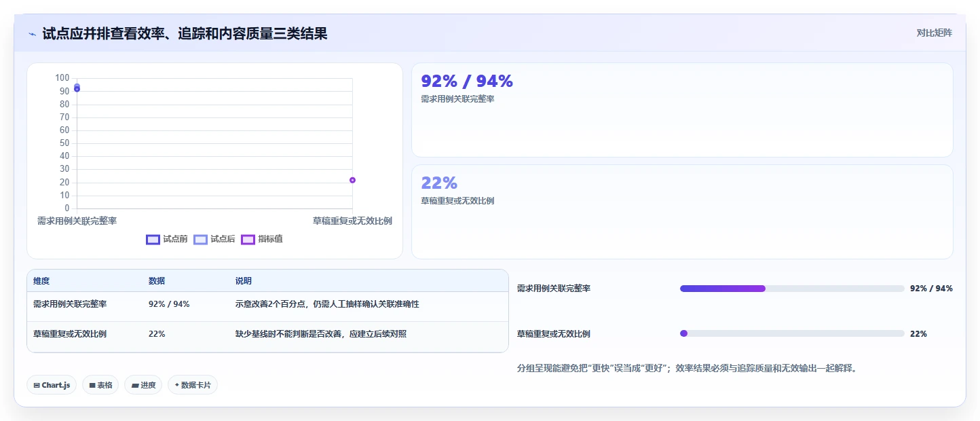Click the chart x-axis label 需求用例关联完整率
This screenshot has height=421, width=980.
[77, 221]
